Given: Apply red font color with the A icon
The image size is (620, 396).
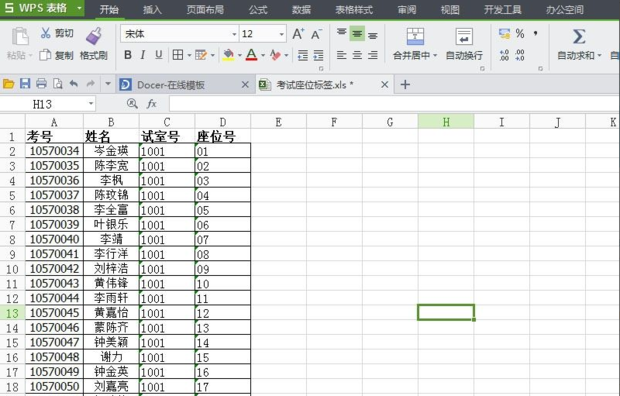Looking at the screenshot, I should pyautogui.click(x=251, y=55).
